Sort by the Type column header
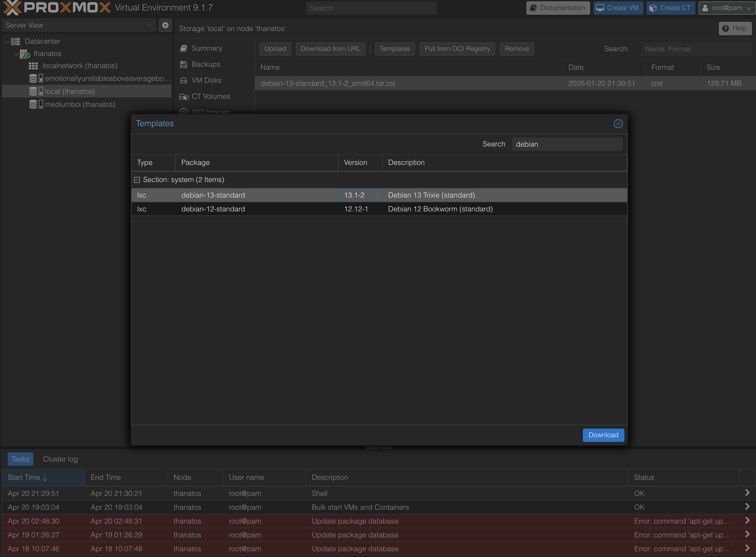The image size is (756, 557). click(x=153, y=162)
